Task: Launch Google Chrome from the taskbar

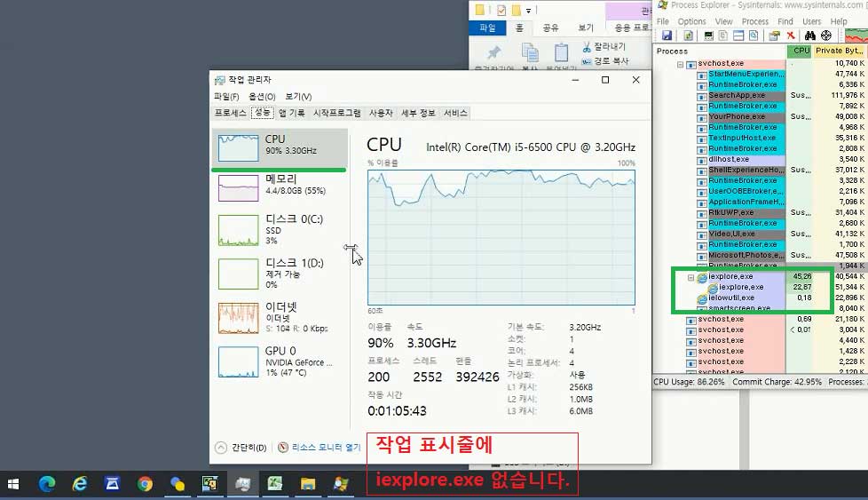Action: (145, 485)
